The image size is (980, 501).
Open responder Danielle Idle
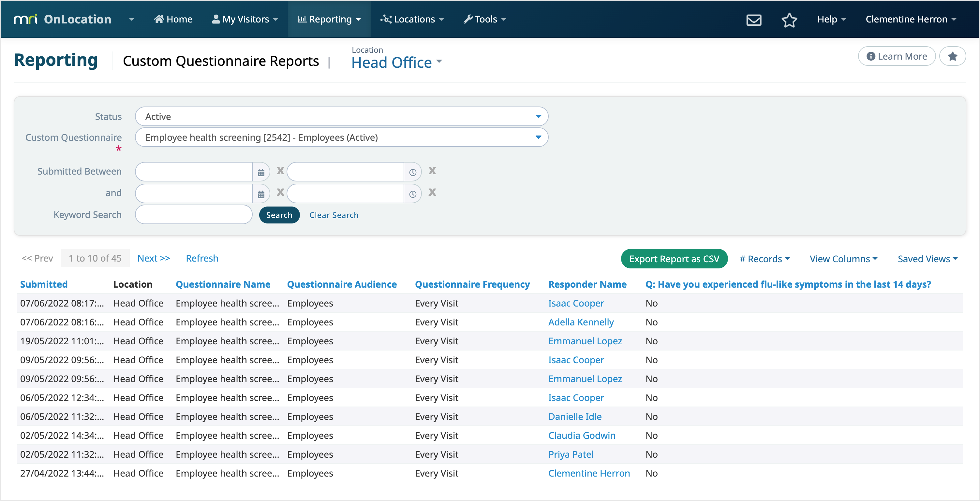[575, 417]
